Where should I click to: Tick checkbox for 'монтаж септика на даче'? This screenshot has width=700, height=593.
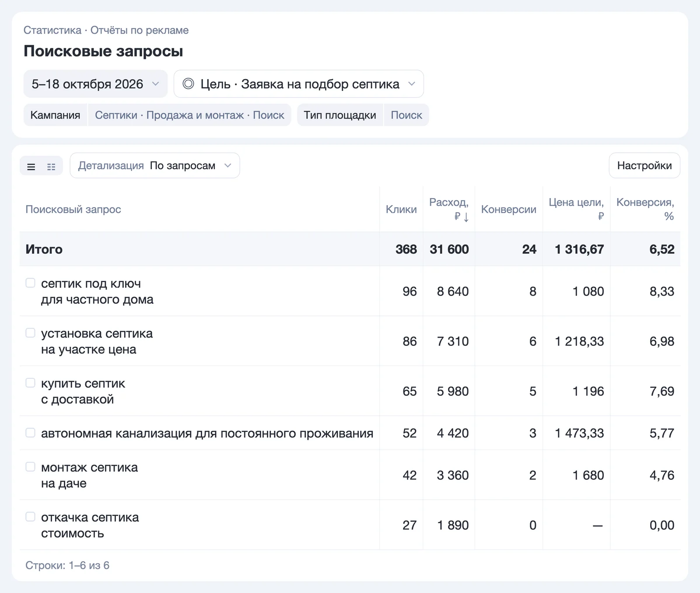30,467
